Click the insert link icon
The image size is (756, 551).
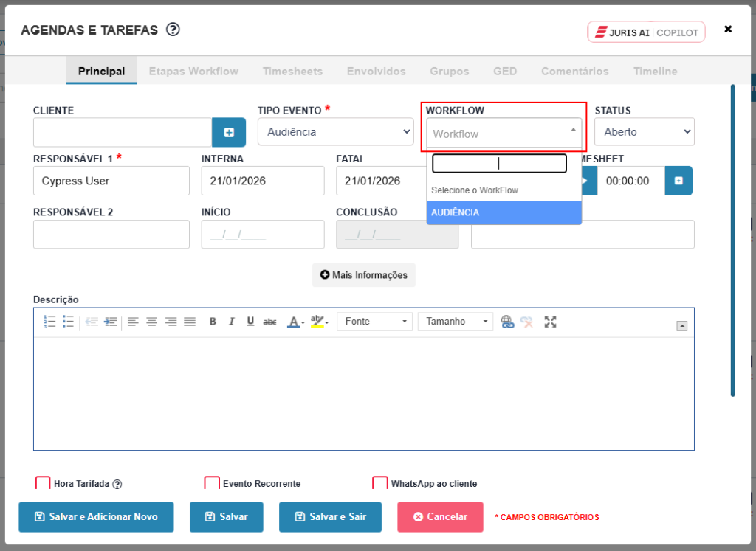point(507,322)
